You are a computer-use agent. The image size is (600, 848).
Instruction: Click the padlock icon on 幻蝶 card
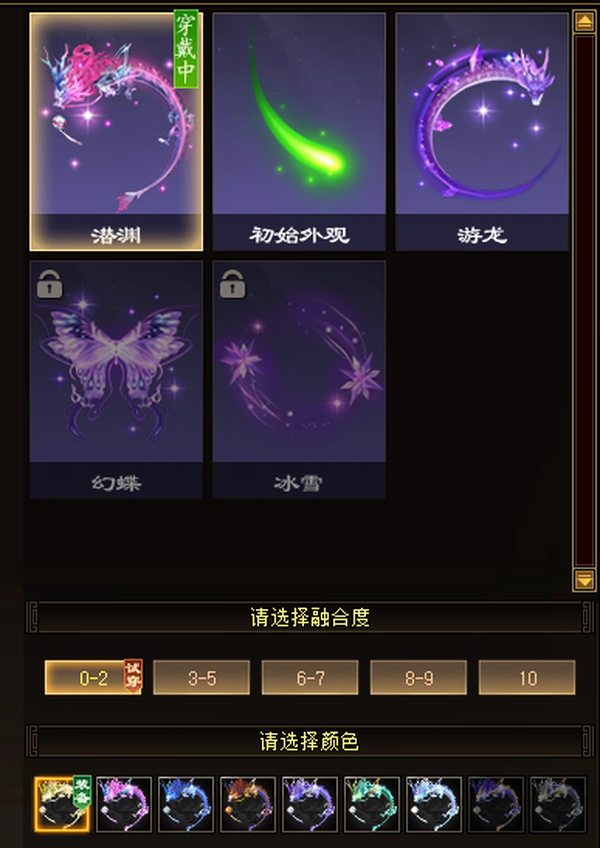[50, 284]
